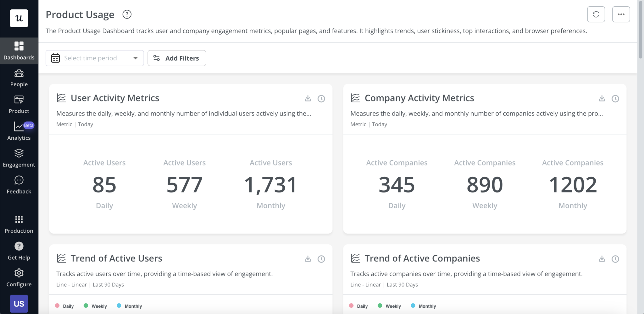644x314 pixels.
Task: Open the US account menu at sidebar bottom
Action: point(19,303)
